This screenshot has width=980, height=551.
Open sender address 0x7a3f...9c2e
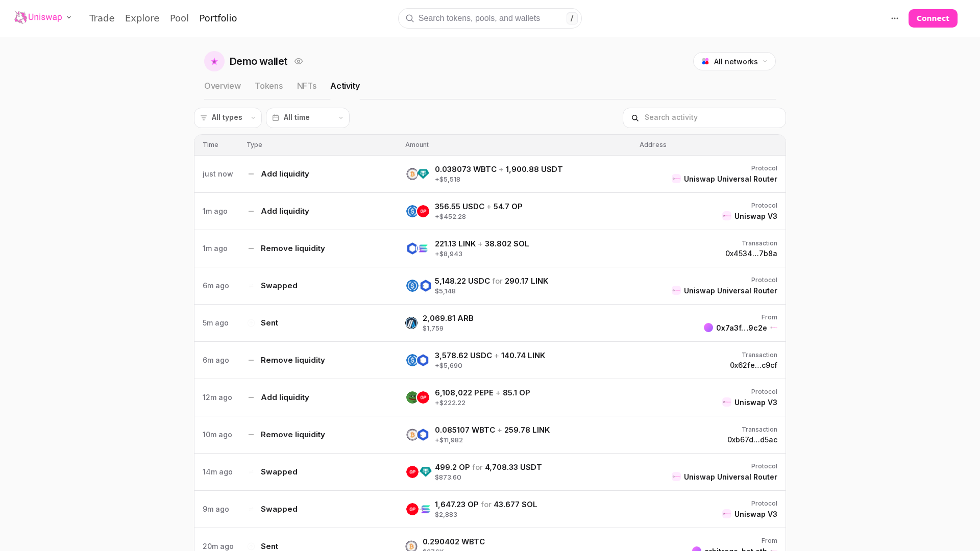(x=741, y=328)
